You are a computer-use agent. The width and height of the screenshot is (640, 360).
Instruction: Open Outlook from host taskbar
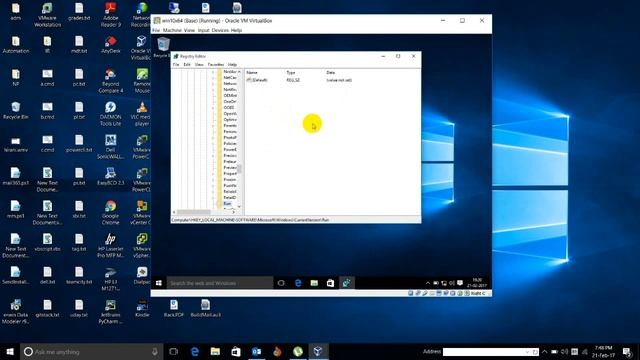(256, 351)
